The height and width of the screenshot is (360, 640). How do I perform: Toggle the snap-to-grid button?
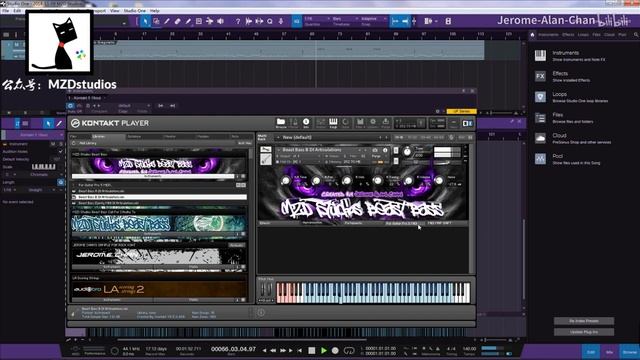tap(395, 21)
